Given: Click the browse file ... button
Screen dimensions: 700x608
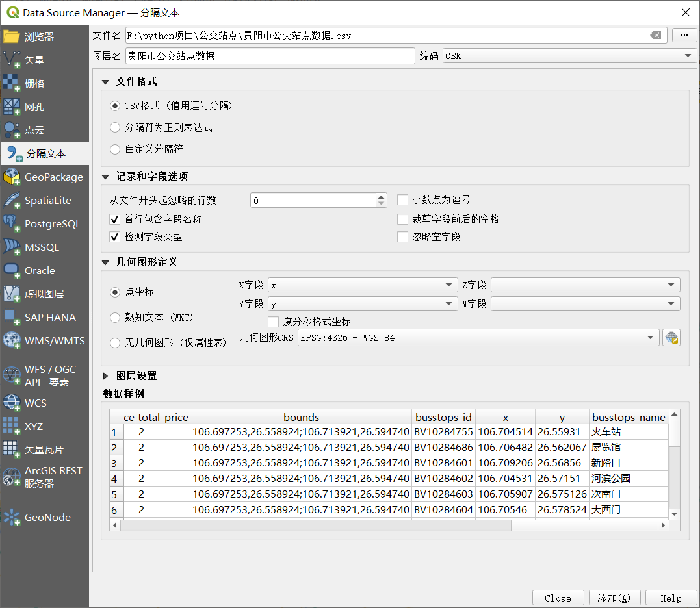Looking at the screenshot, I should click(684, 35).
